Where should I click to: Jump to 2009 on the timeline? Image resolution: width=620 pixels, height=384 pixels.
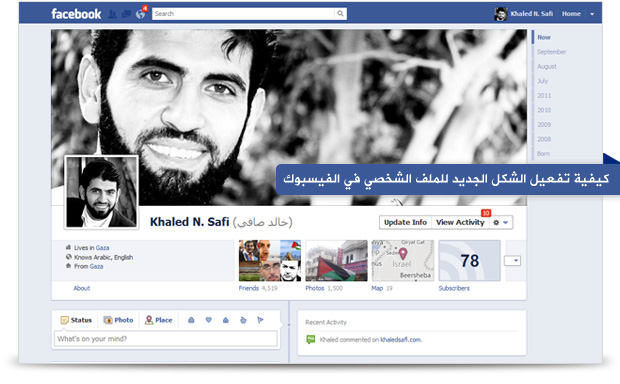point(544,125)
